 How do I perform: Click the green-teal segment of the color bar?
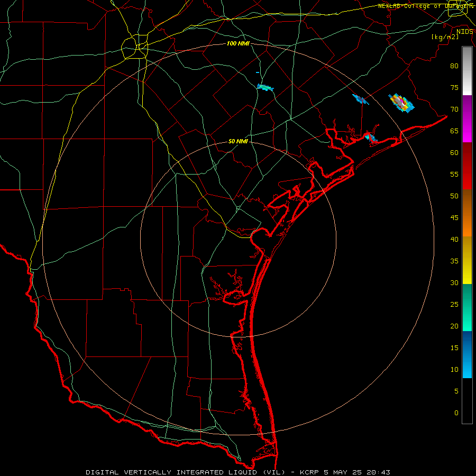tap(467, 307)
